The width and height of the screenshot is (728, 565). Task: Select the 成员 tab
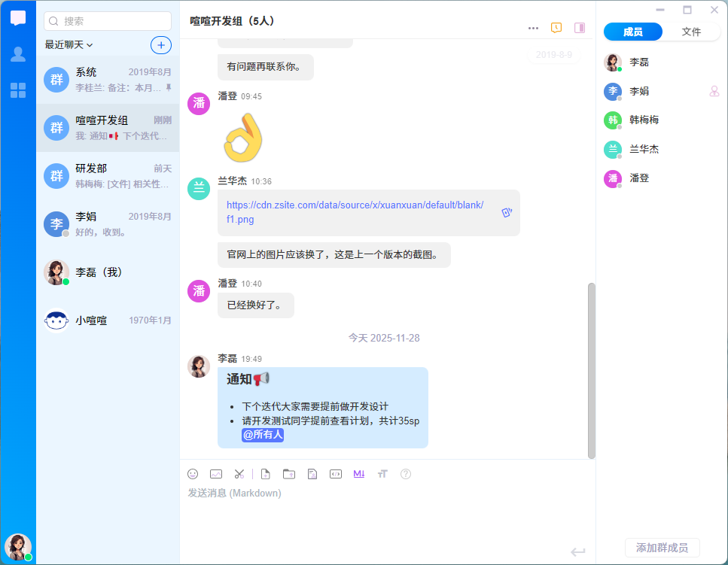tap(632, 32)
